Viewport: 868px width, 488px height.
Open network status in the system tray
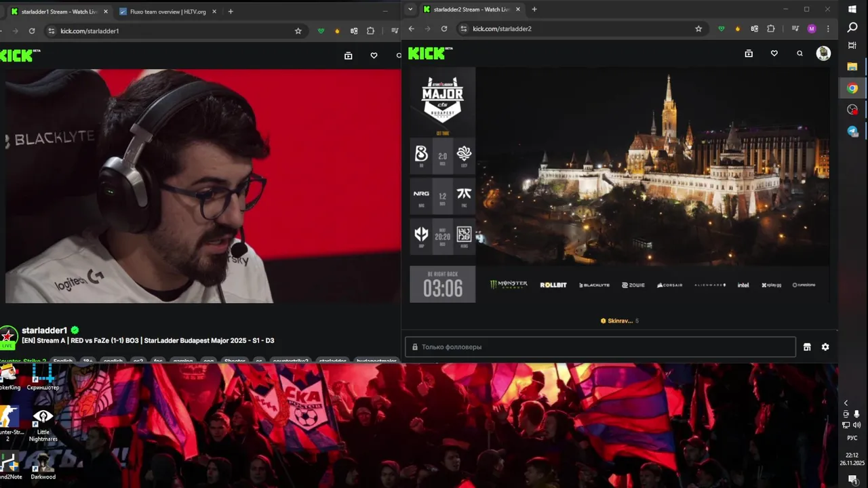pyautogui.click(x=846, y=425)
